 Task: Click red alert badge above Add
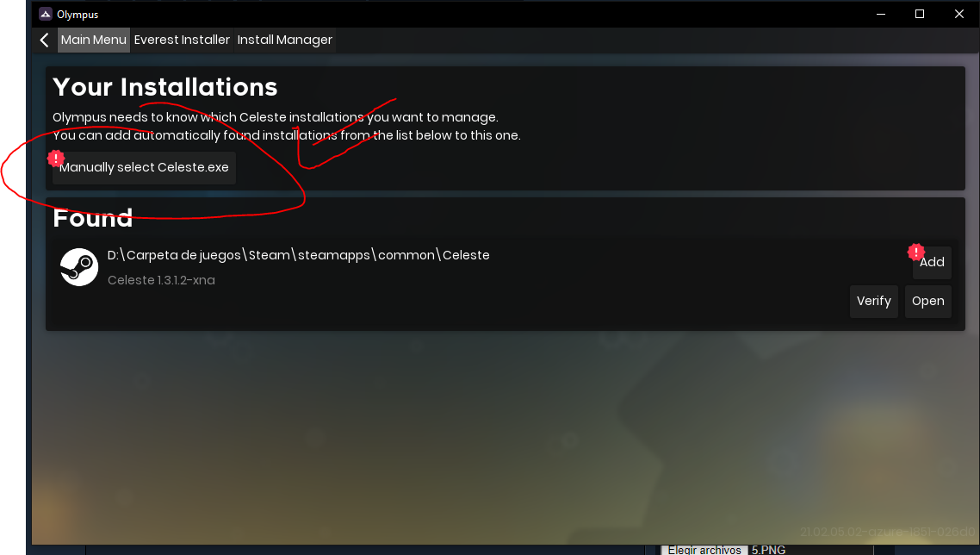pyautogui.click(x=916, y=253)
